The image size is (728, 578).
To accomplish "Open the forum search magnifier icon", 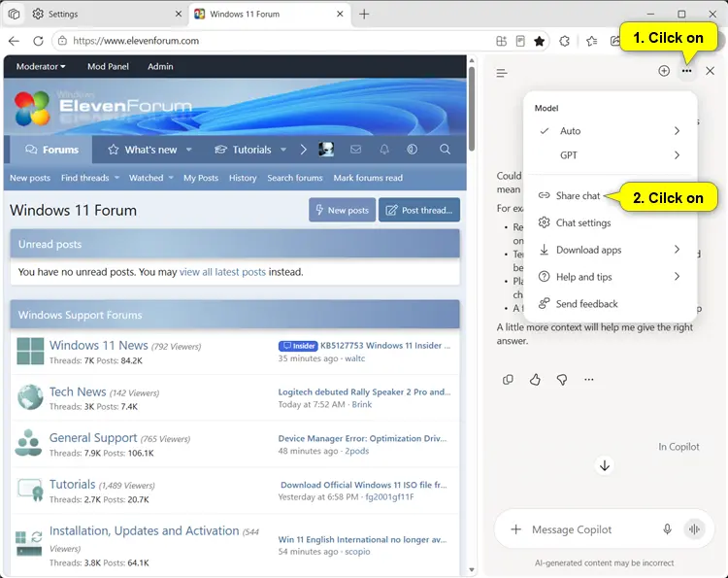I will coord(445,150).
